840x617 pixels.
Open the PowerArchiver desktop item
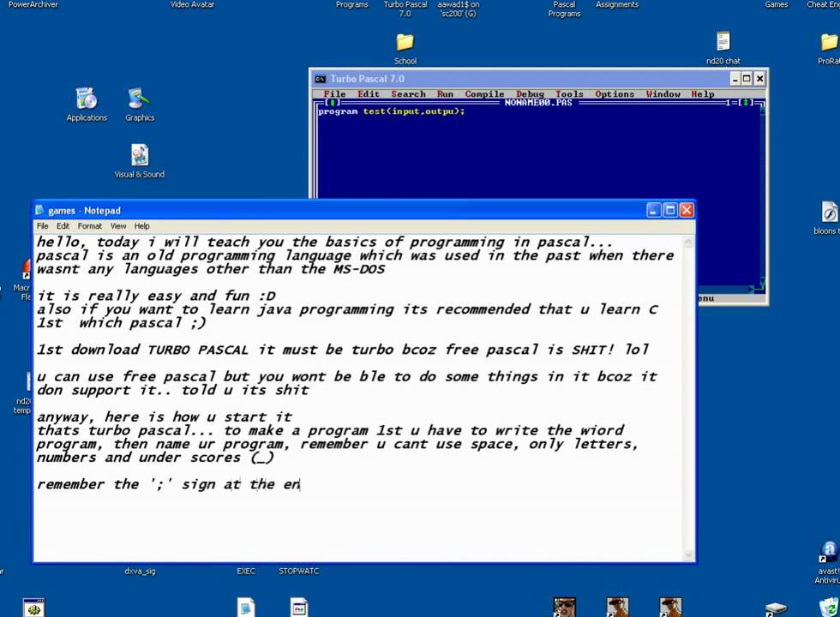click(x=33, y=4)
